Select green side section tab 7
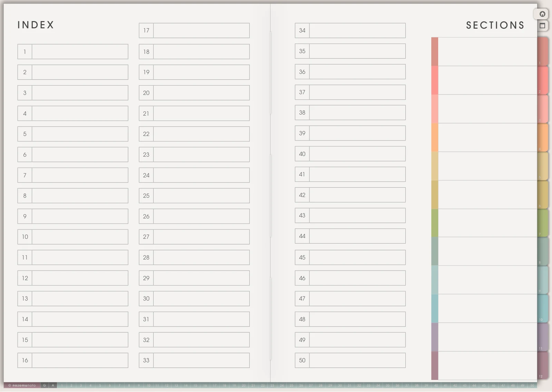The image size is (552, 392). 543,223
